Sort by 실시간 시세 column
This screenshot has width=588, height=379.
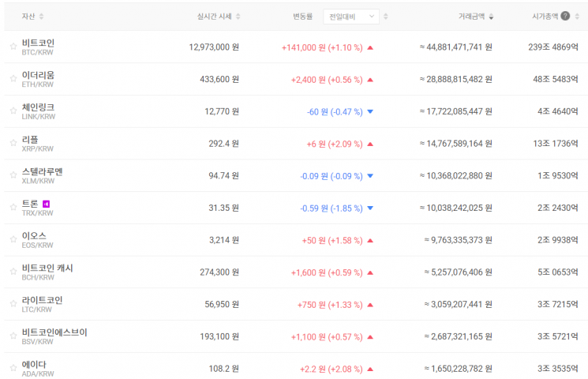(238, 17)
